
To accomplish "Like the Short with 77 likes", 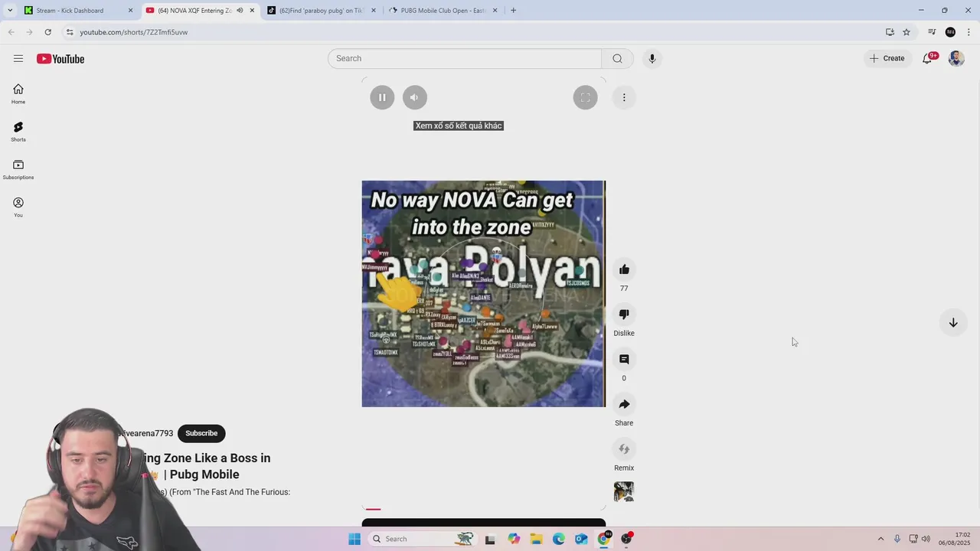I will point(624,269).
